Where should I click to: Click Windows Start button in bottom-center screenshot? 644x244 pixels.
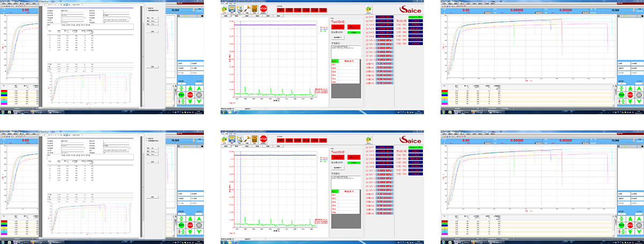point(223,242)
